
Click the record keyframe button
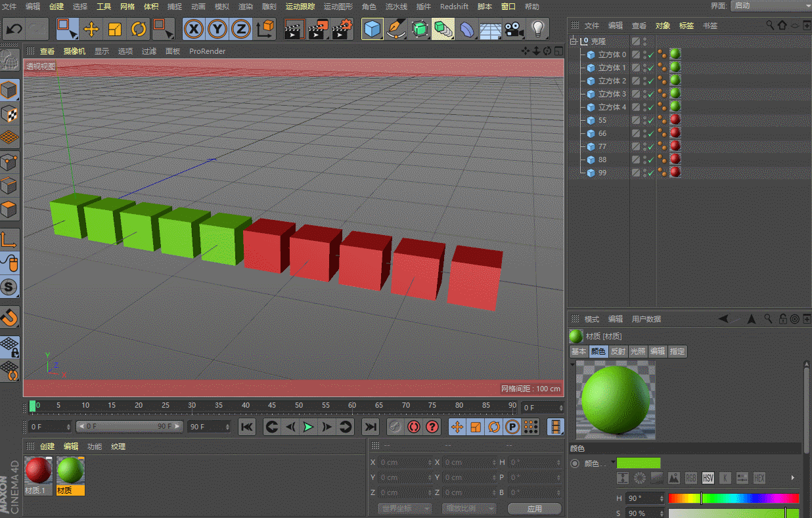pyautogui.click(x=395, y=427)
